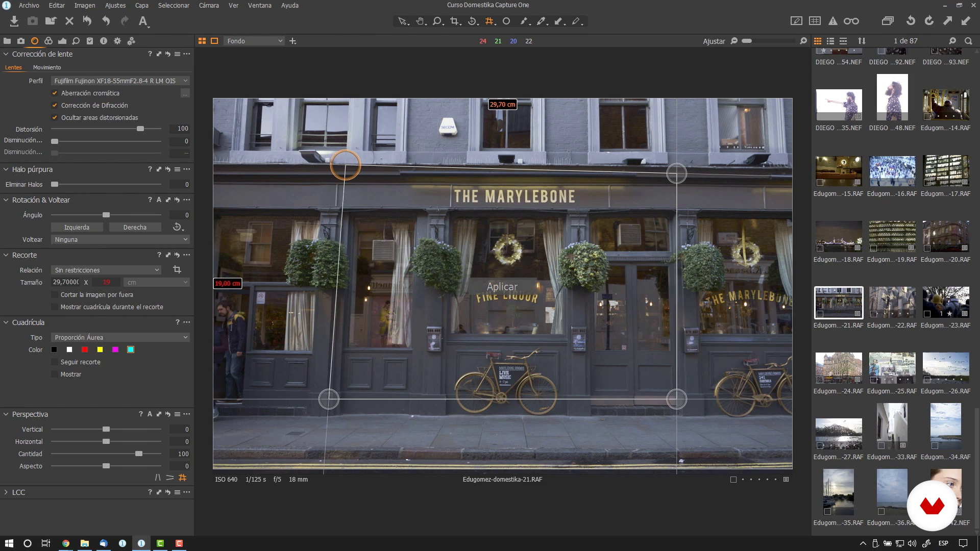Image resolution: width=980 pixels, height=551 pixels.
Task: Open the Voltear dropdown set to Ninguna
Action: point(120,239)
